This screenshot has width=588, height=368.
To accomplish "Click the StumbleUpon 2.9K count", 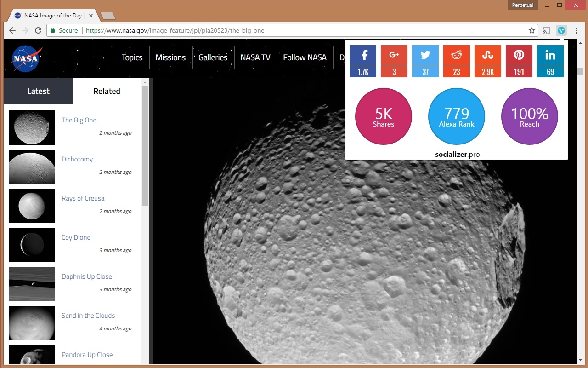I will pyautogui.click(x=488, y=72).
